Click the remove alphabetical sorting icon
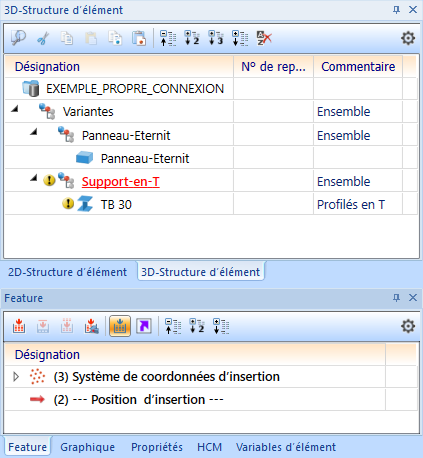423x458 pixels. pyautogui.click(x=264, y=38)
